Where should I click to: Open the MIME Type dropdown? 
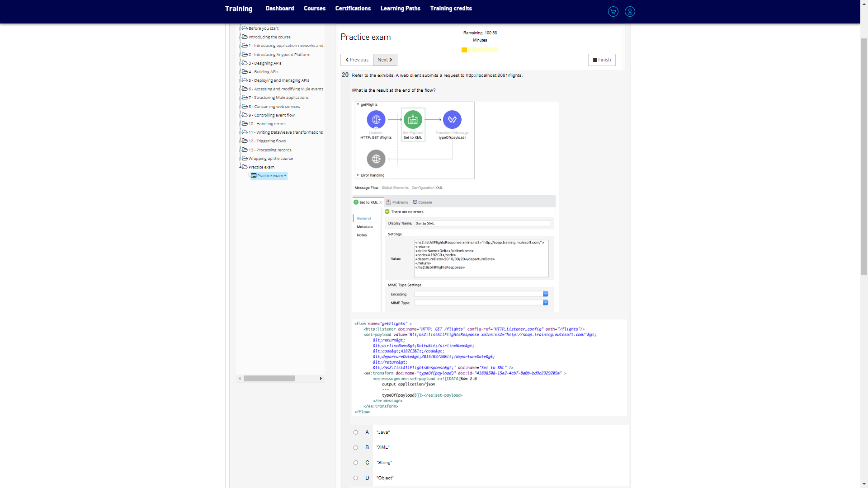click(545, 303)
